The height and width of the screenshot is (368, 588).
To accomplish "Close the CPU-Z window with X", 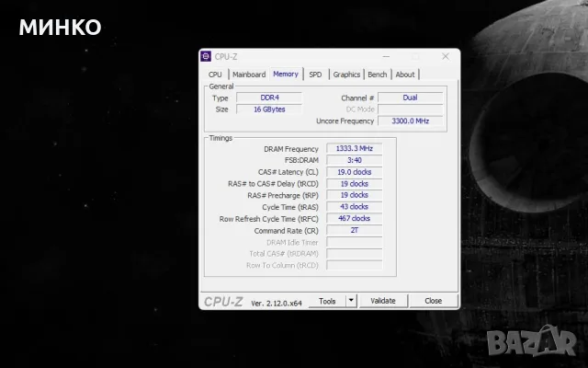I will click(446, 56).
